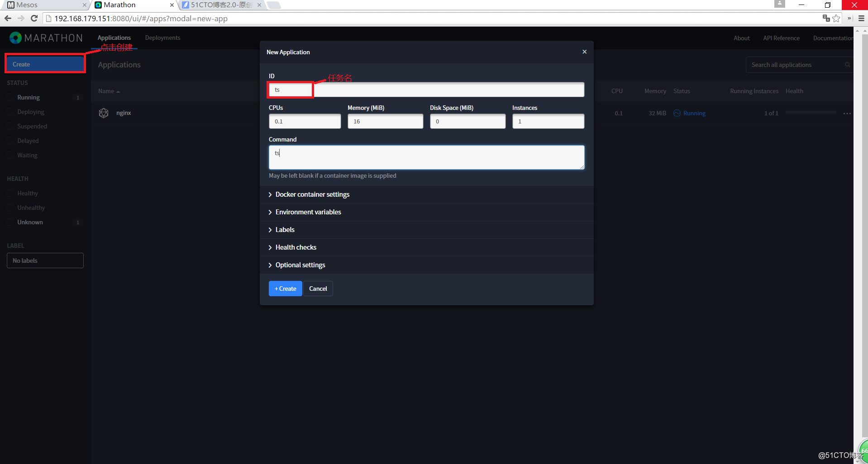Screen dimensions: 868x464
Task: Open a new browser tab
Action: [x=273, y=5]
